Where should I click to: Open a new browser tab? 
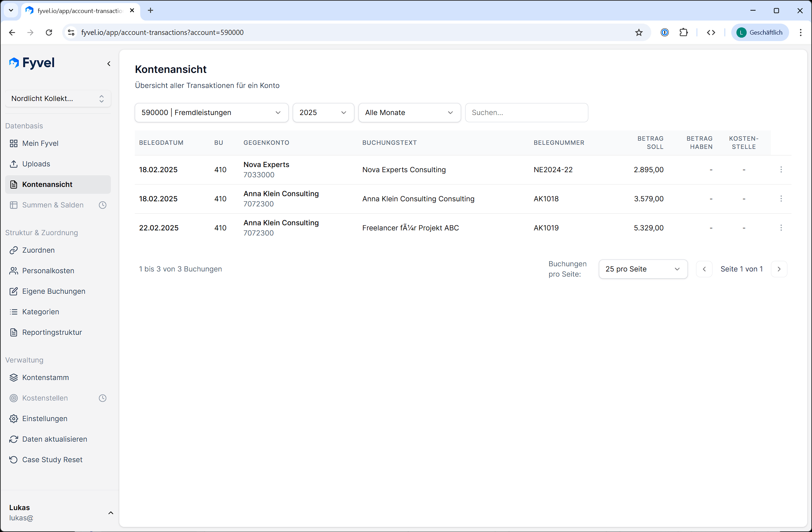point(150,11)
